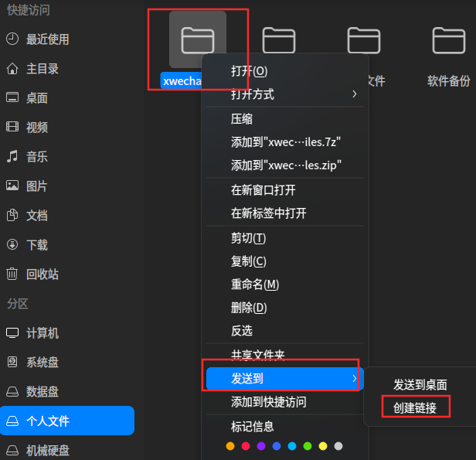Click the download icon beside 下载
This screenshot has width=476, height=460.
[12, 244]
